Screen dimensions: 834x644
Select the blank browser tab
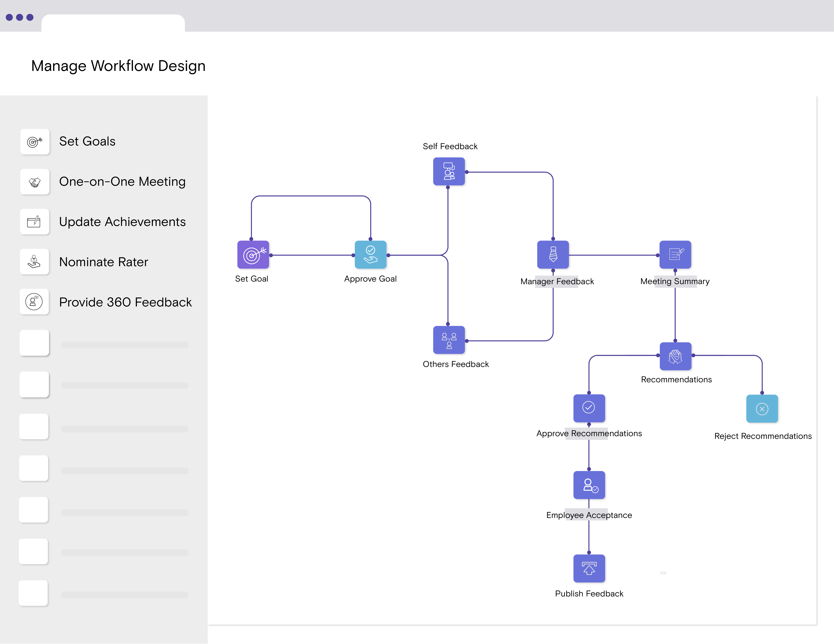coord(113,23)
